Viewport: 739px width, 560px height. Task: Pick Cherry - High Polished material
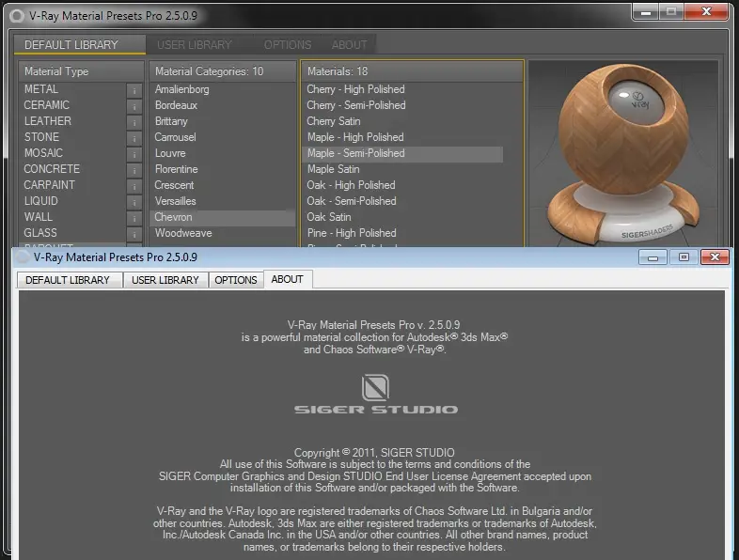(x=402, y=89)
